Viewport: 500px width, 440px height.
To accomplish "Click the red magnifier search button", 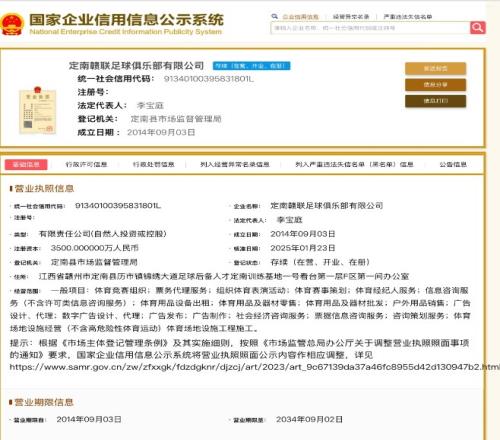I will pos(477,28).
